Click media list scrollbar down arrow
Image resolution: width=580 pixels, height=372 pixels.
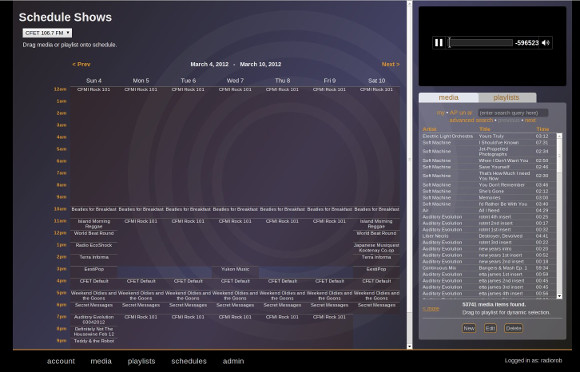[x=559, y=296]
